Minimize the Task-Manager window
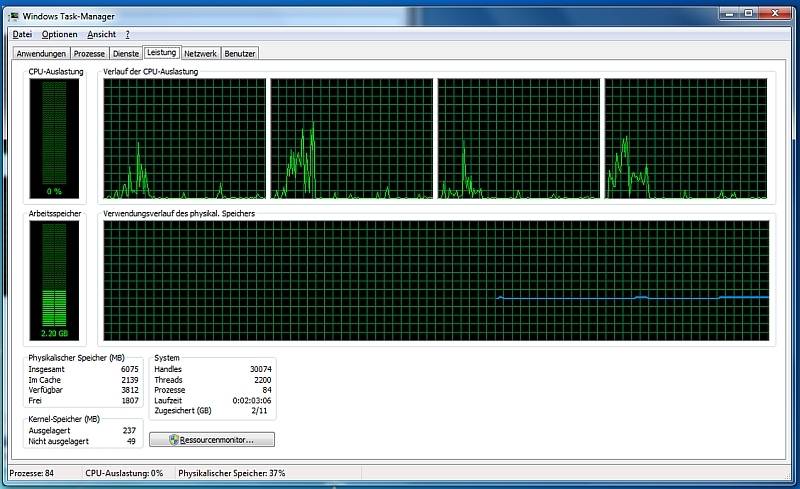The image size is (800, 489). [x=729, y=13]
